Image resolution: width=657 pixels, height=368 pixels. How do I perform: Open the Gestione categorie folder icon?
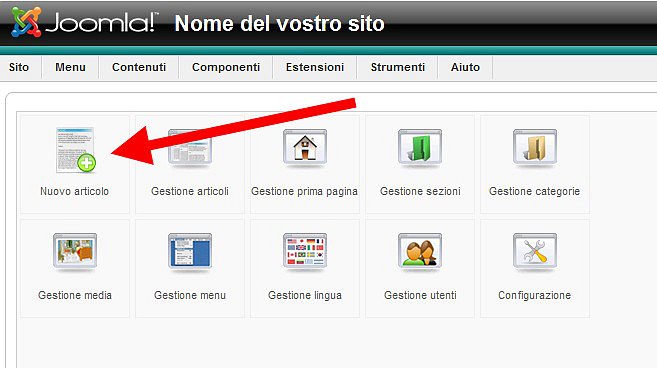tap(535, 148)
